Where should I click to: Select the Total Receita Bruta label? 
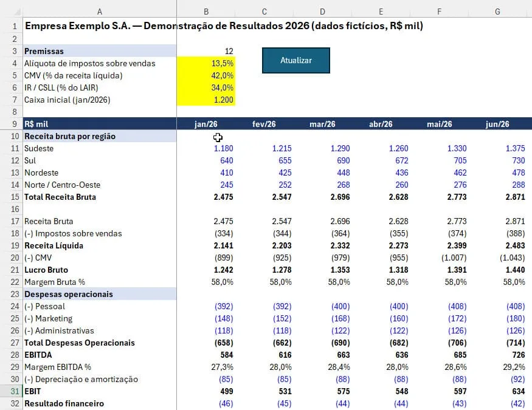pos(100,197)
